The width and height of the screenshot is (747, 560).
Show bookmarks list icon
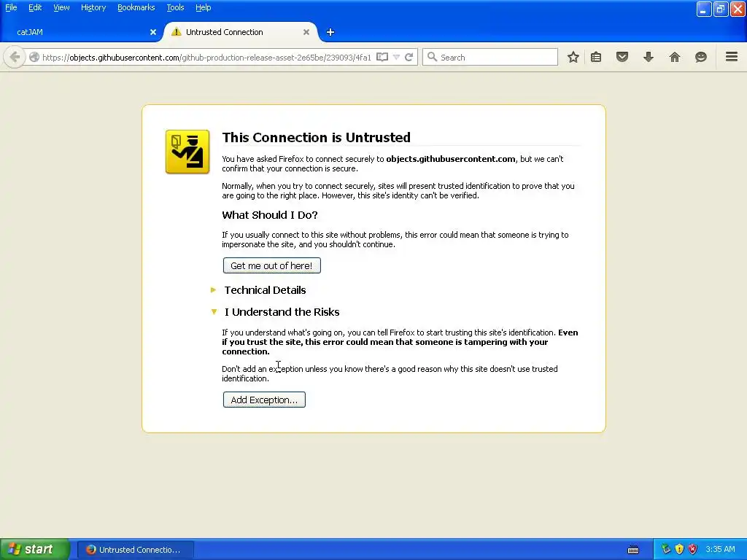596,57
